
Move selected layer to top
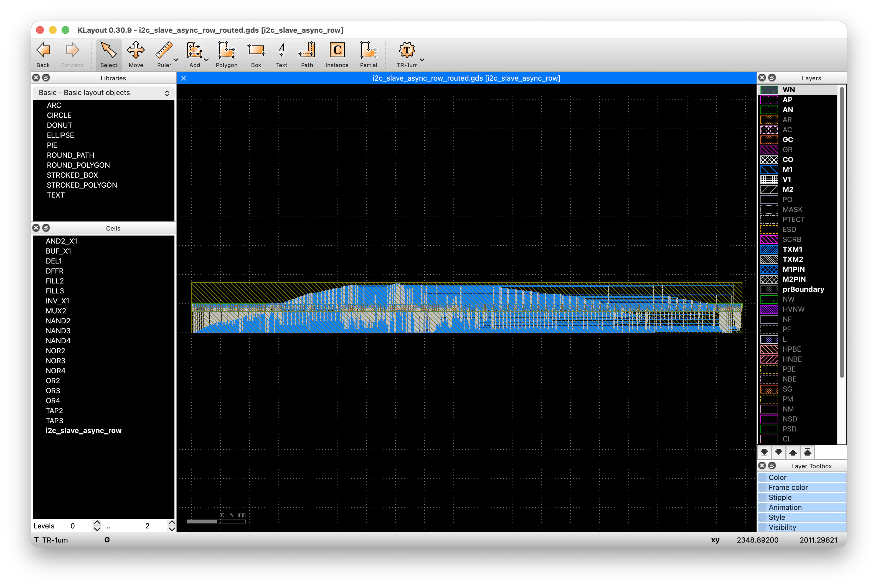808,452
